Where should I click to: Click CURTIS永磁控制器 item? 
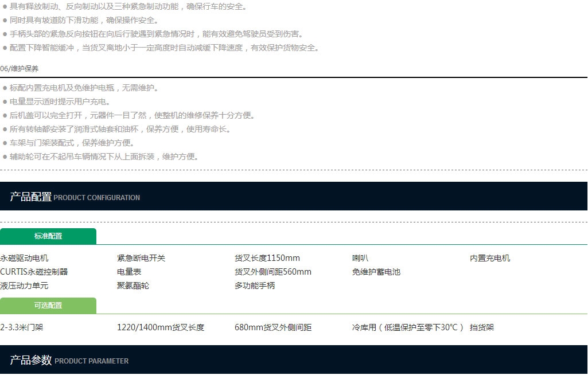pos(34,272)
